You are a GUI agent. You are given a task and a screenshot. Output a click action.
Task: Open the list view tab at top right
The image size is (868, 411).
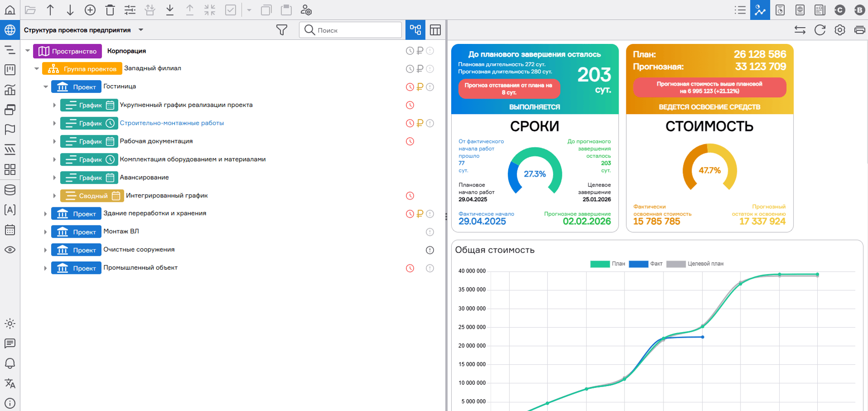(740, 10)
